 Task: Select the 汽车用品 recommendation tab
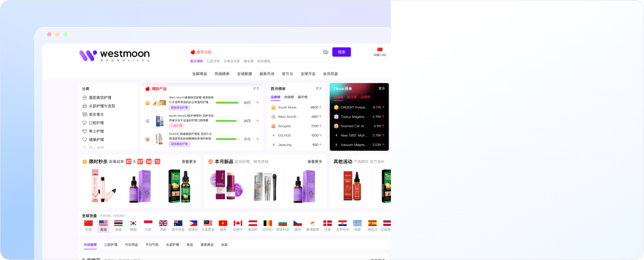coord(131,245)
